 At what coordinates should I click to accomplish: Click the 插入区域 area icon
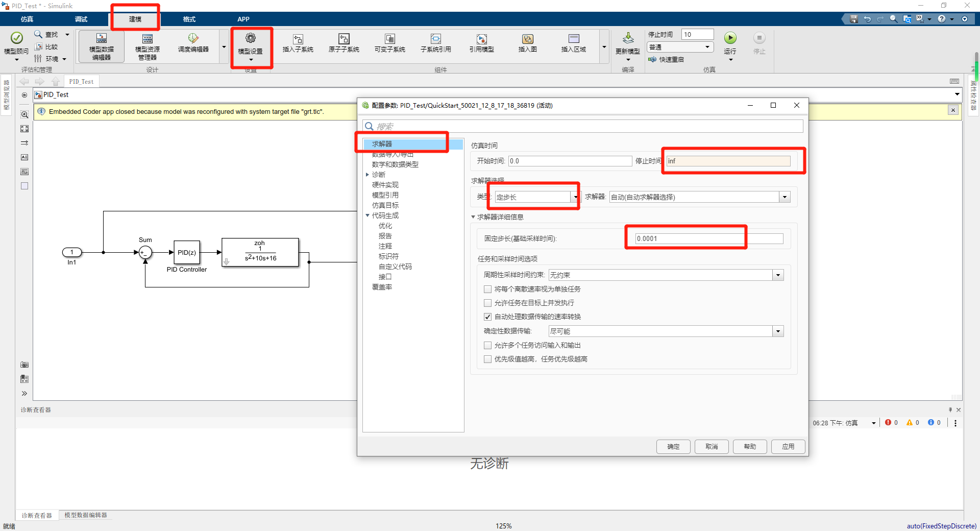coord(574,39)
